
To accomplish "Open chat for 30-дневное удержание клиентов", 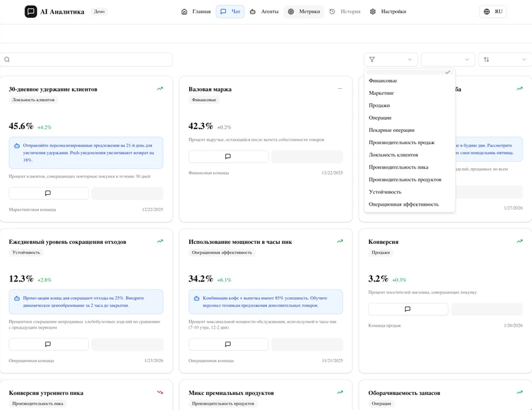I will (x=48, y=193).
